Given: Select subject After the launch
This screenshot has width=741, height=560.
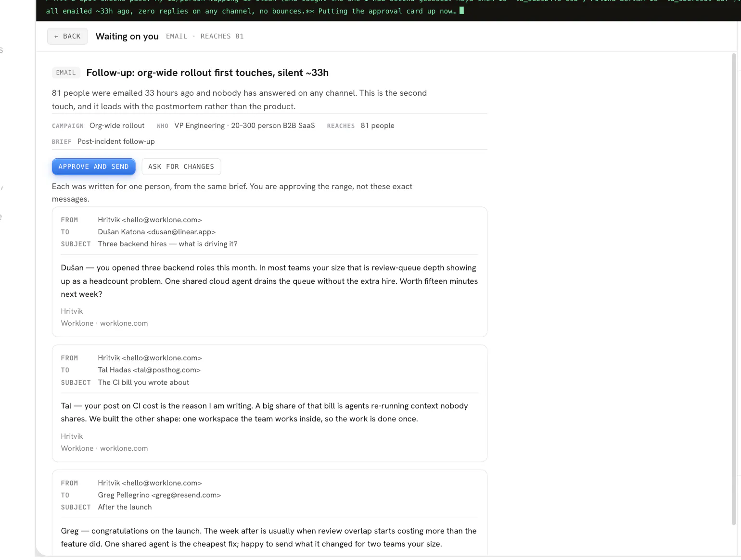Looking at the screenshot, I should [x=125, y=507].
